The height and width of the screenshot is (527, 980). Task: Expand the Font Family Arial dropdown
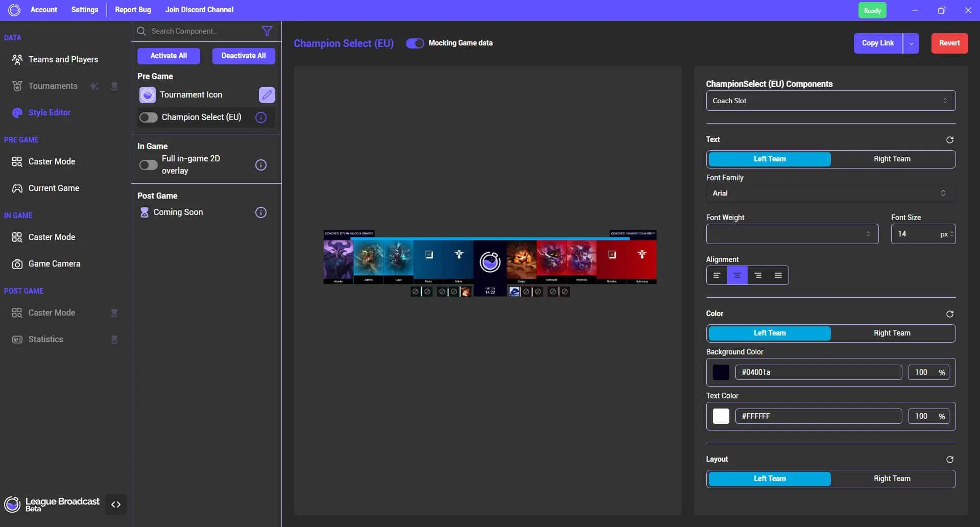[830, 194]
